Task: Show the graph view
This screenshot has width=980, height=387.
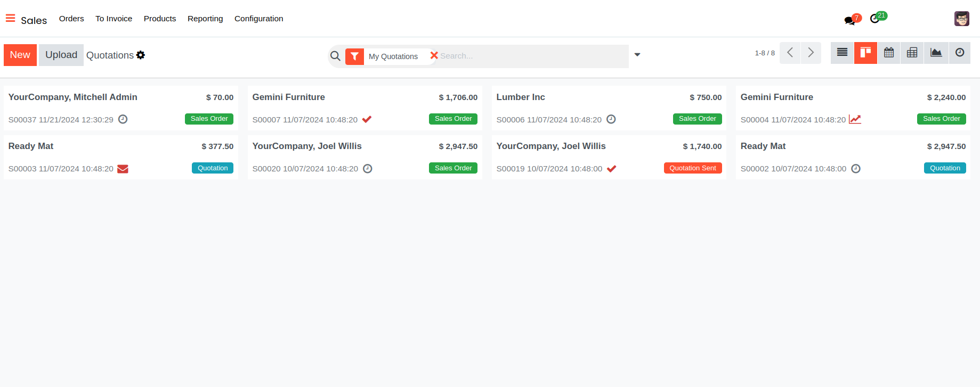Action: pos(936,53)
